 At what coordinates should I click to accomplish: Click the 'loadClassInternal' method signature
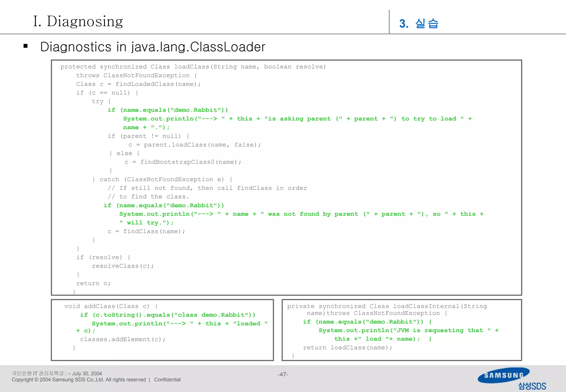tap(387, 306)
